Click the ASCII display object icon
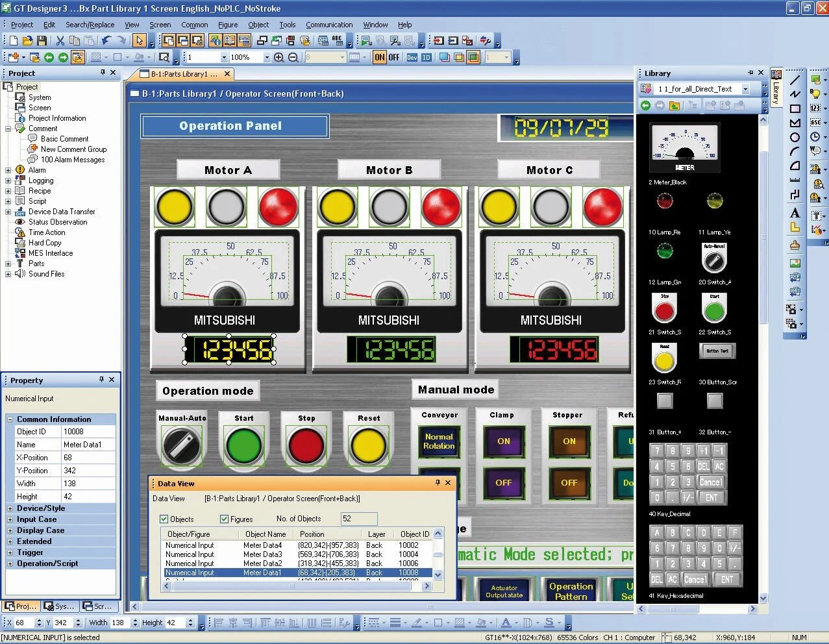 click(815, 123)
